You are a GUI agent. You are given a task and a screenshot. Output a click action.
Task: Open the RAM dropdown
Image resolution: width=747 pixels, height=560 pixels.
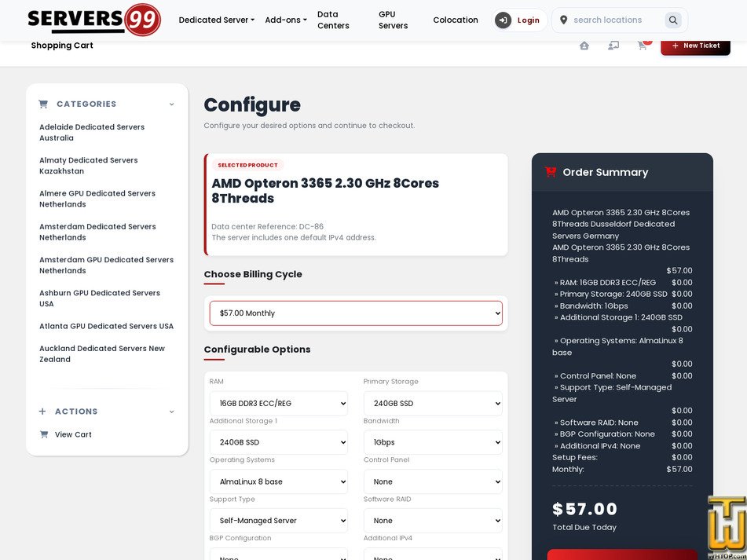(279, 404)
